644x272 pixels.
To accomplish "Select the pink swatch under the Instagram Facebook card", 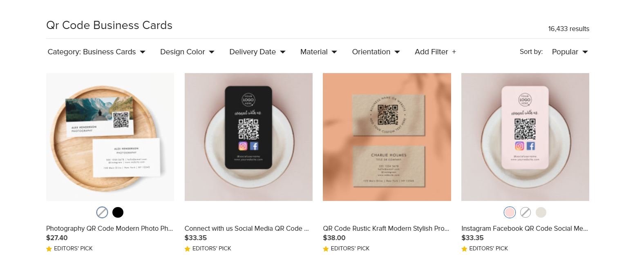I will [x=509, y=212].
